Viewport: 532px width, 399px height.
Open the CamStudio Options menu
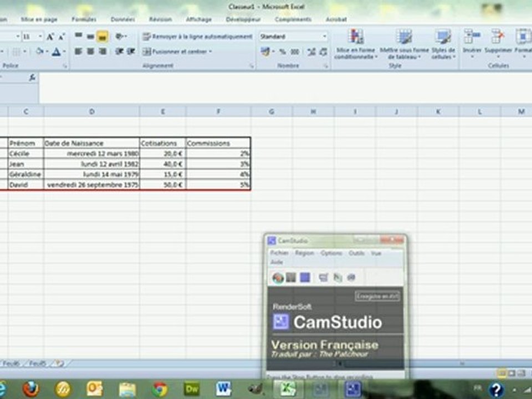coord(331,253)
